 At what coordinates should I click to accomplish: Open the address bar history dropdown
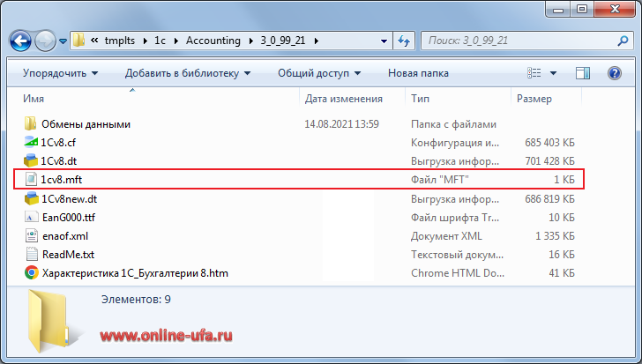[x=384, y=41]
